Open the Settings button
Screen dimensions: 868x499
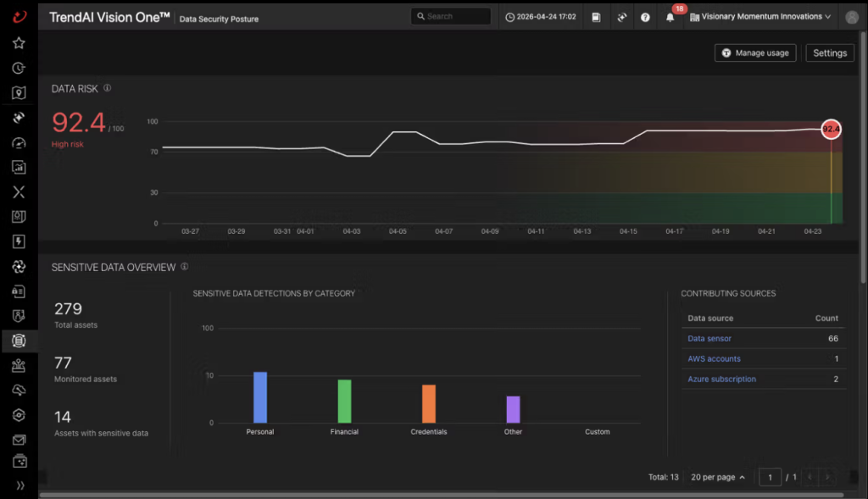(x=830, y=53)
